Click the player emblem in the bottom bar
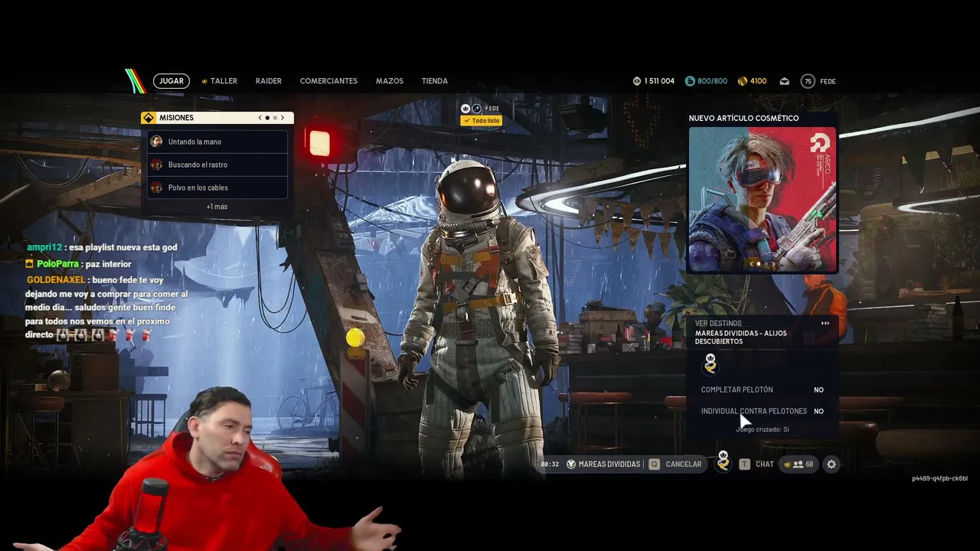Screen dimensions: 980x551 723,461
